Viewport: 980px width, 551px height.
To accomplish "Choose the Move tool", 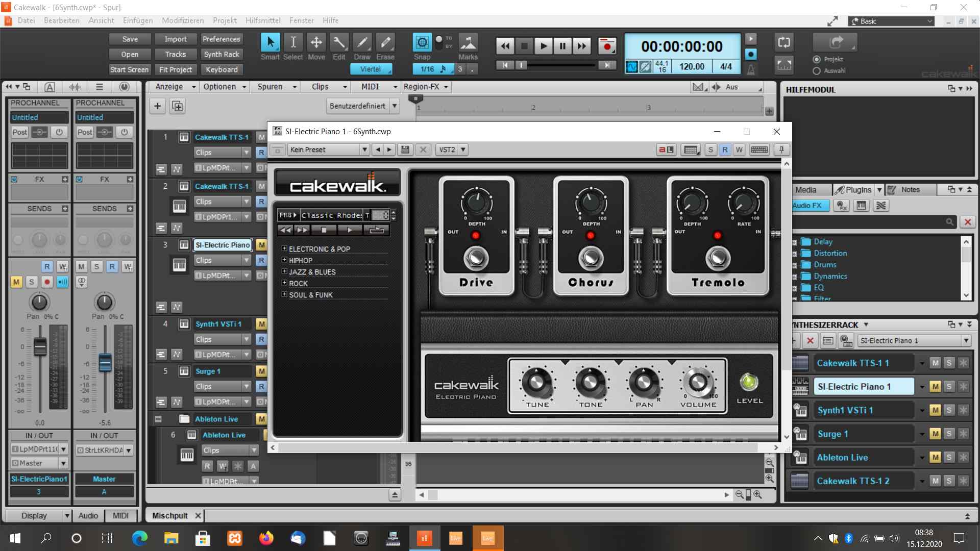I will 316,42.
